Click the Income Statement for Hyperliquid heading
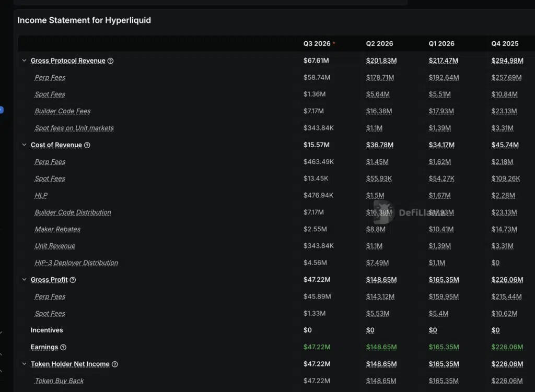The width and height of the screenshot is (535, 392). 84,20
